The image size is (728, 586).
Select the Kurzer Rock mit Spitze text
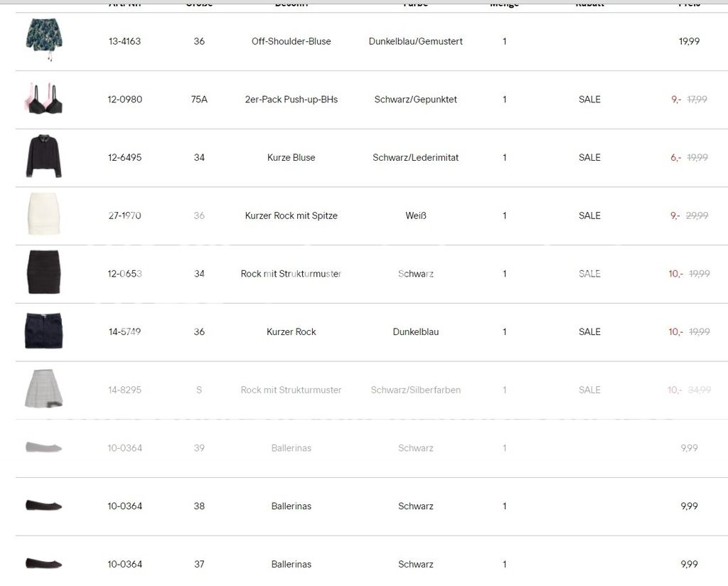click(291, 215)
